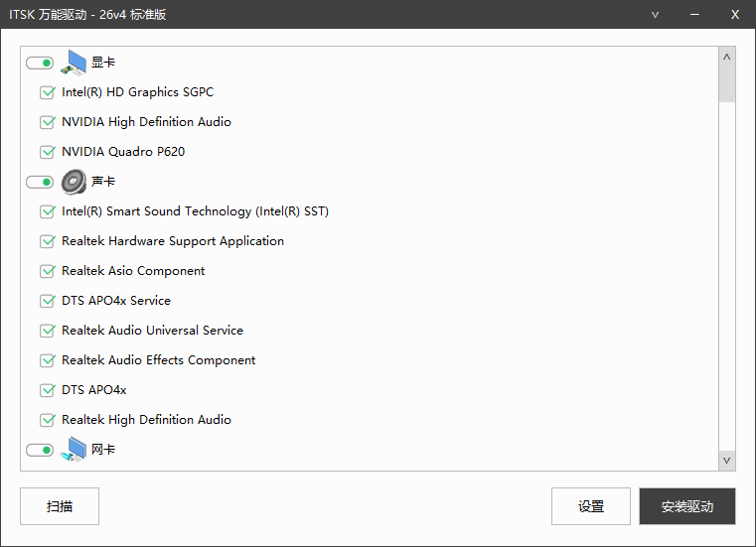Viewport: 756px width, 547px height.
Task: Click the vertical scrollbar thumb
Action: click(x=726, y=84)
